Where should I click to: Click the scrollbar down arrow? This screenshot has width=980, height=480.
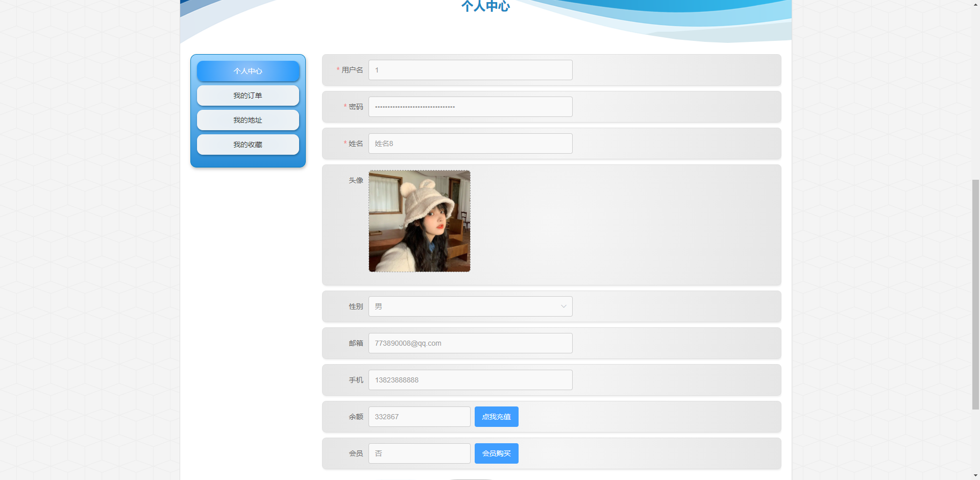[975, 475]
